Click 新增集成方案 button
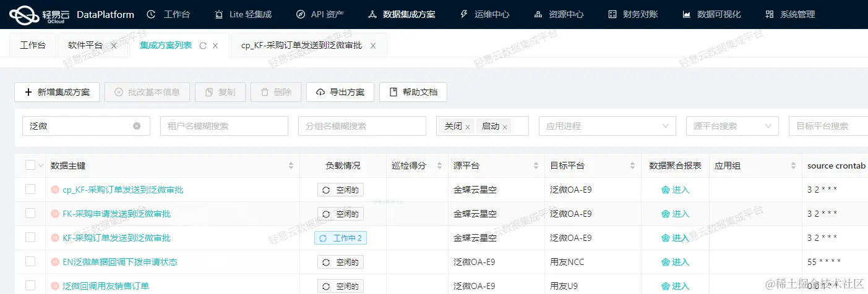This screenshot has height=294, width=868. tap(57, 92)
